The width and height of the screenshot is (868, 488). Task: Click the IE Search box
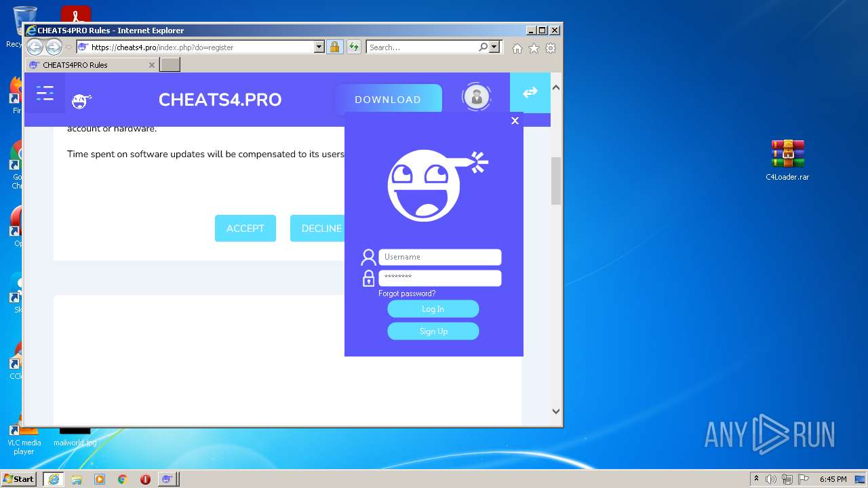[x=422, y=47]
